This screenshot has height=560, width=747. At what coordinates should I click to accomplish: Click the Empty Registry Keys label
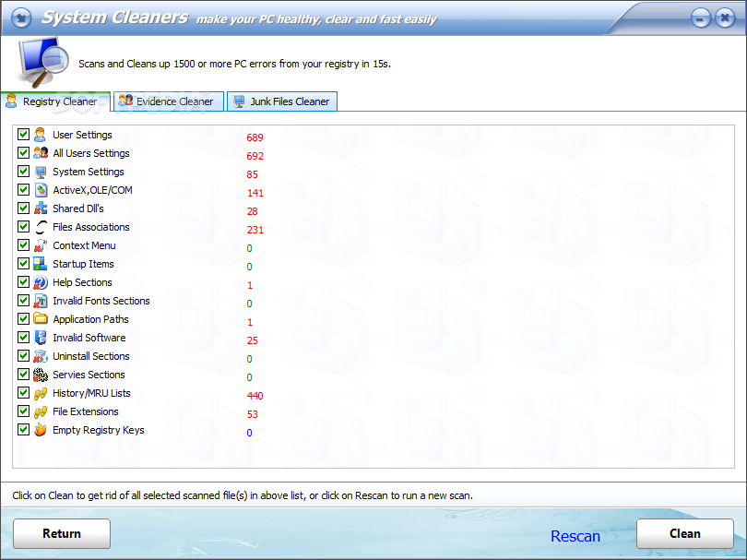click(98, 430)
